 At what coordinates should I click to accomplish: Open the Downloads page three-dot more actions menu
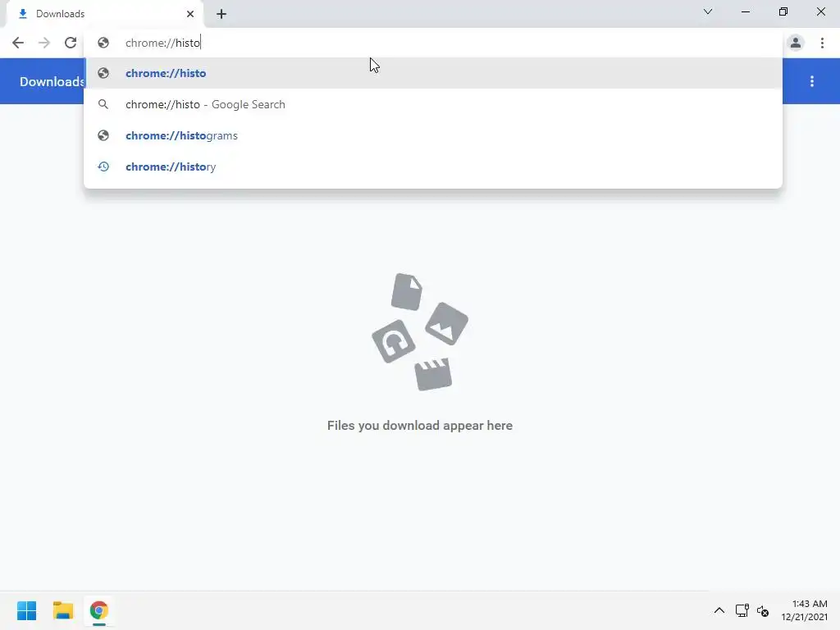[x=812, y=81]
